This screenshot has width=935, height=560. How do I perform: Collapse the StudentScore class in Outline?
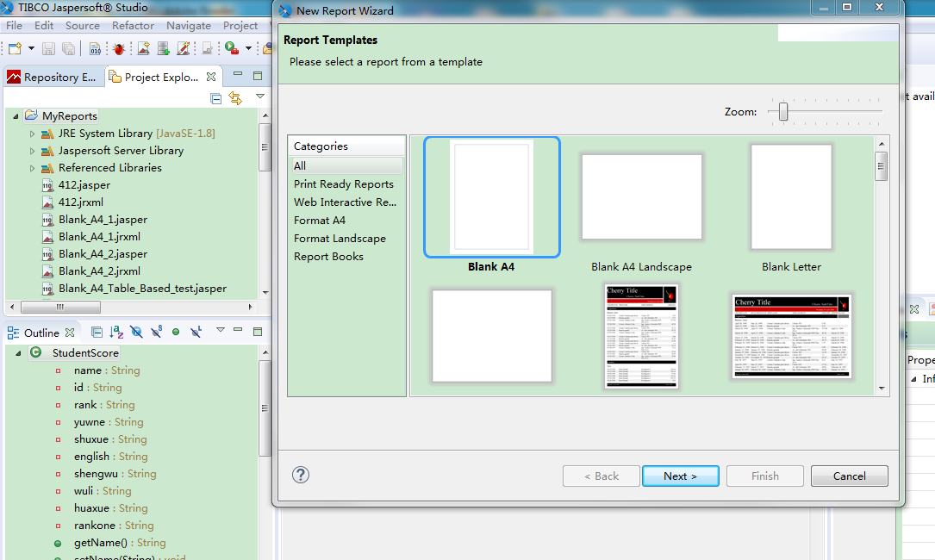(16, 352)
